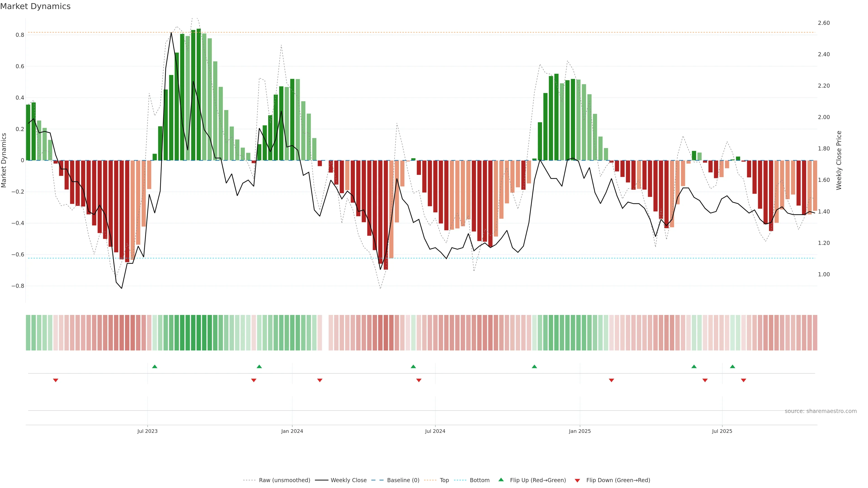Click the red Flip Down triangle in legend

(x=577, y=480)
